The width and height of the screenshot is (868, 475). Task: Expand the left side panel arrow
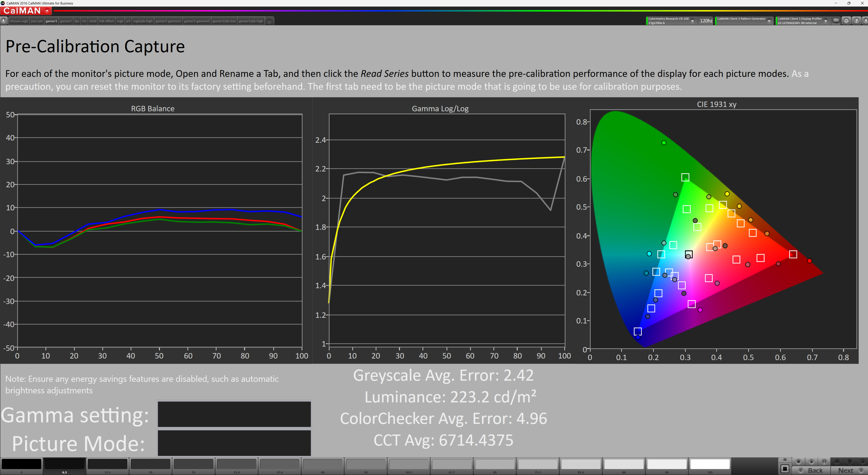pyautogui.click(x=4, y=21)
